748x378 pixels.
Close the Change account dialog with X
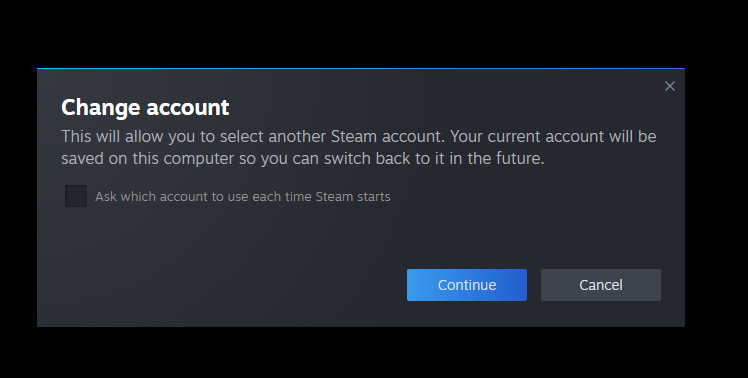coord(670,86)
